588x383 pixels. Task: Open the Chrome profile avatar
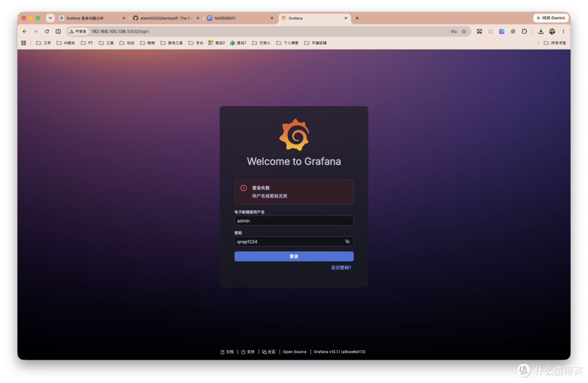point(552,32)
